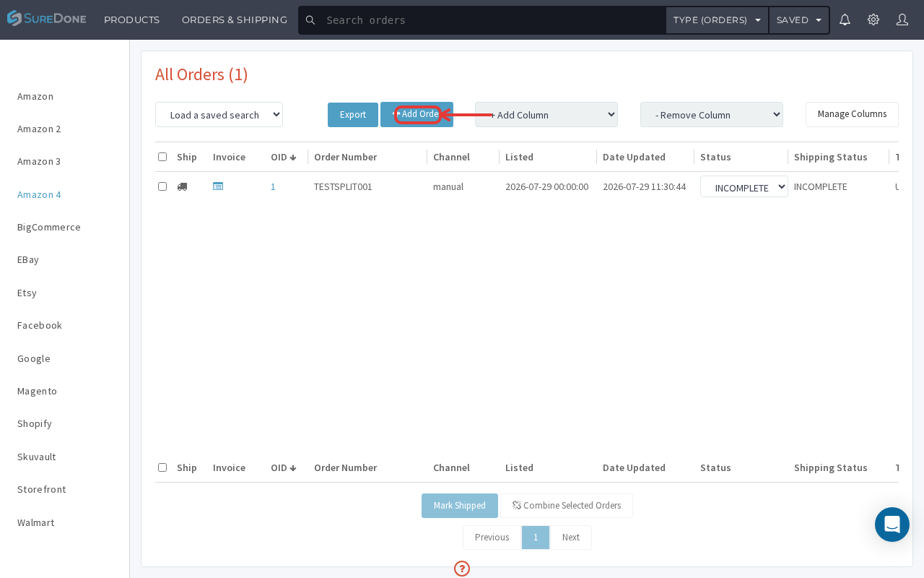Select Google in the sidebar
This screenshot has height=578, width=924.
click(34, 358)
